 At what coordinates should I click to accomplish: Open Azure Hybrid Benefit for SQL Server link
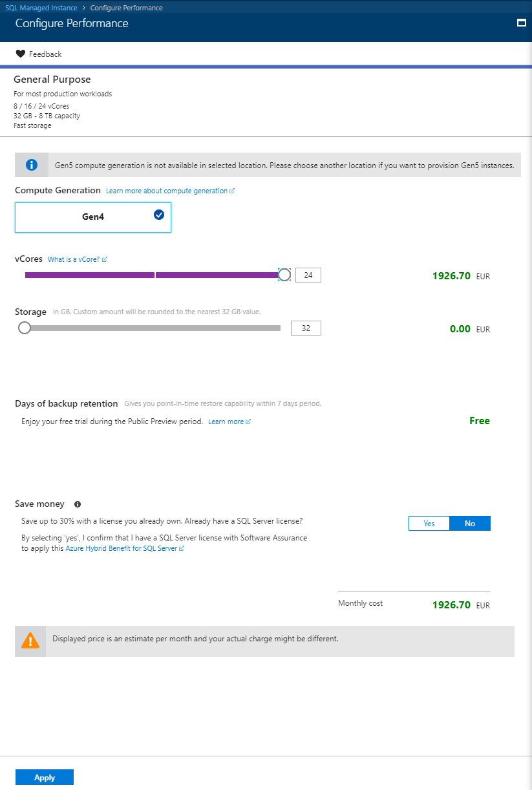click(x=125, y=548)
